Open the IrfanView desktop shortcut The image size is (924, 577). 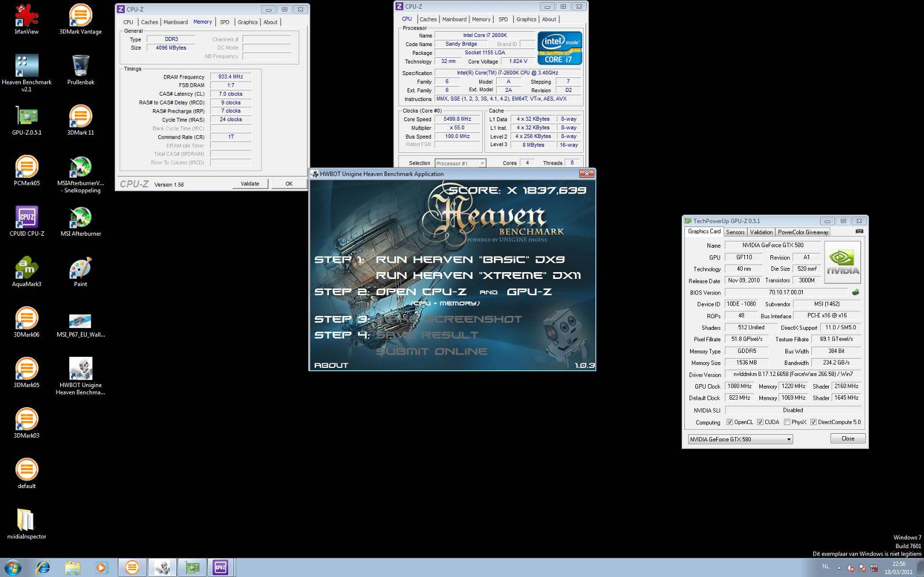pos(27,19)
